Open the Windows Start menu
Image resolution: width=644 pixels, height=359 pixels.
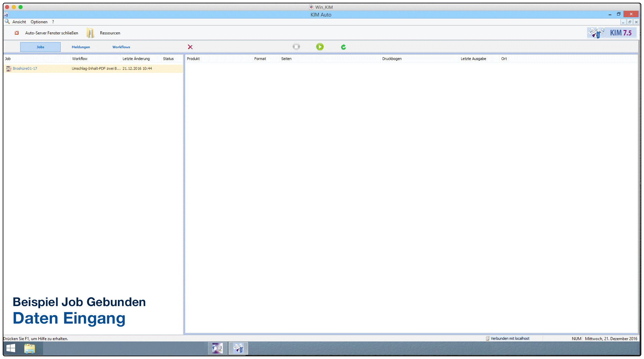10,348
